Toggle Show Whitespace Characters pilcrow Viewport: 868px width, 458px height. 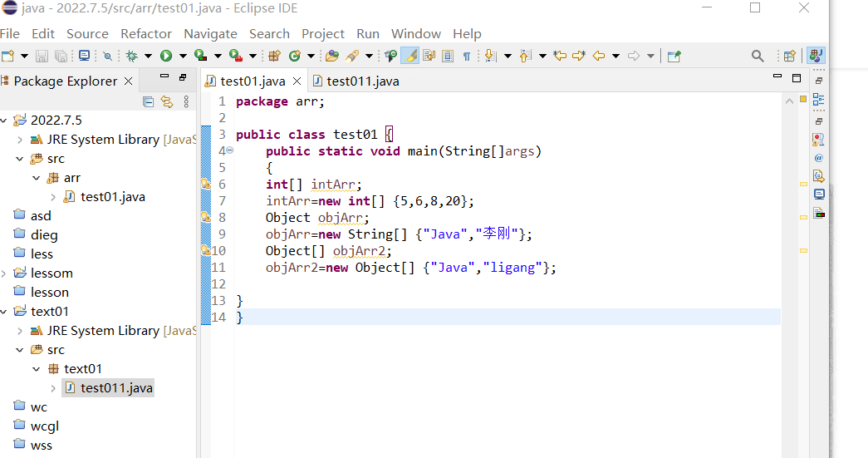pyautogui.click(x=467, y=56)
